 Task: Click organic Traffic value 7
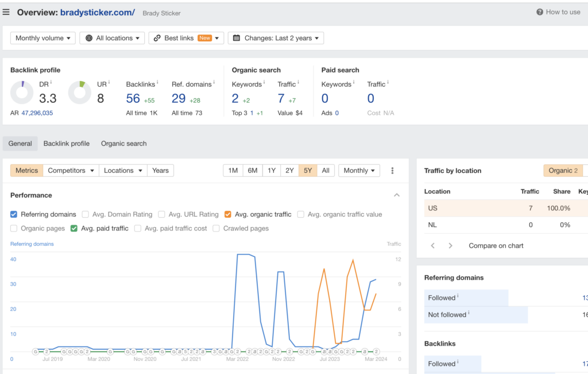coord(281,98)
